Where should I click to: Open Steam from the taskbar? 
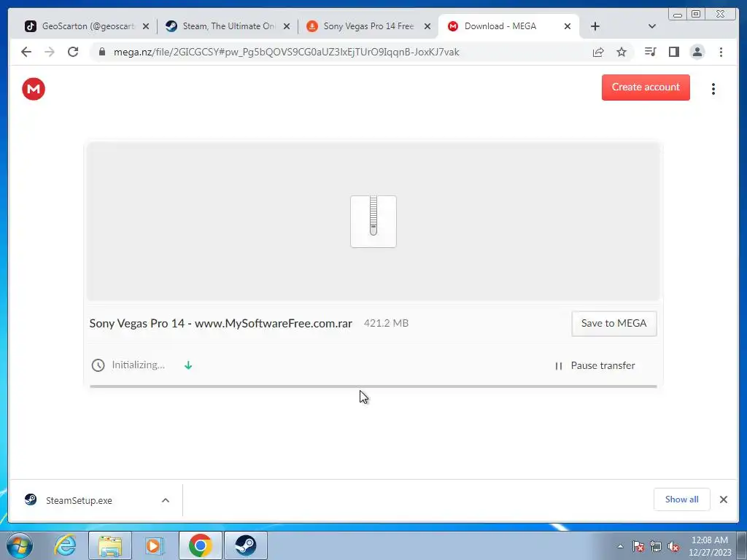click(246, 545)
